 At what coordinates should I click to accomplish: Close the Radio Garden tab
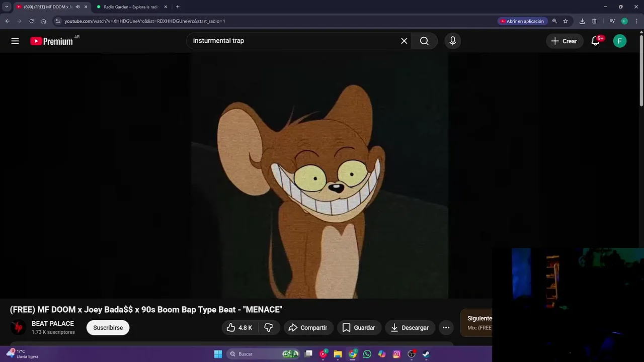[166, 7]
